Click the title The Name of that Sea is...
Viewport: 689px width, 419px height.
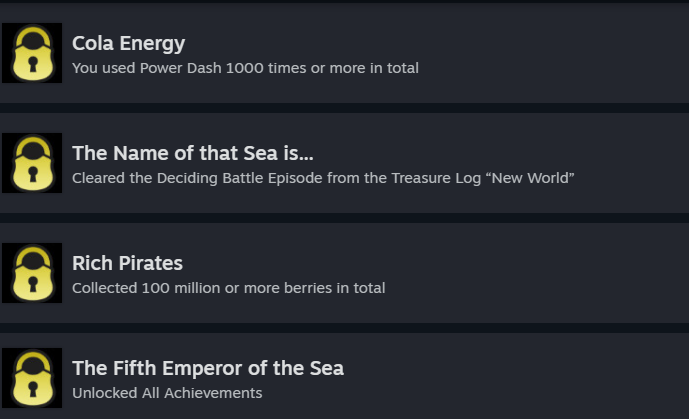[x=193, y=153]
